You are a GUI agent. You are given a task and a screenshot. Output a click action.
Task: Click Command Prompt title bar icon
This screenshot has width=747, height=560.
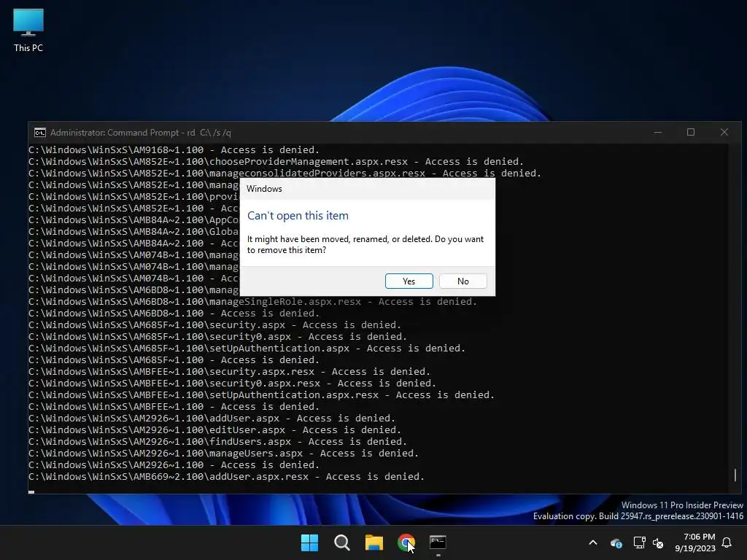pyautogui.click(x=40, y=133)
